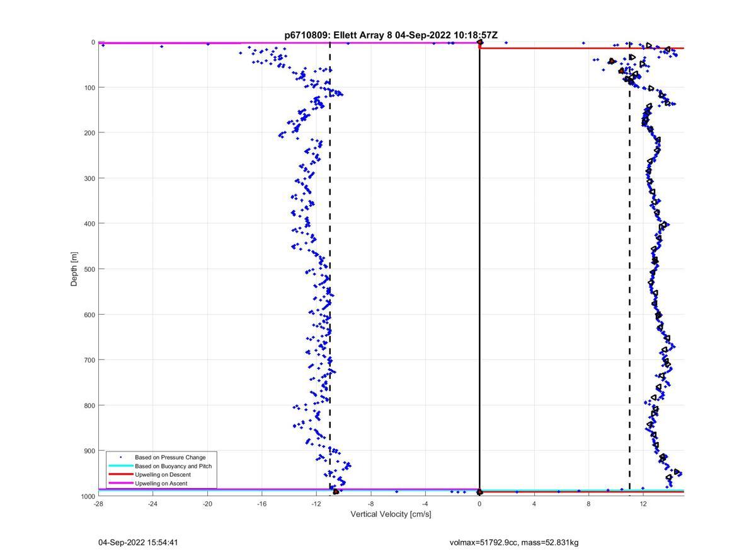The width and height of the screenshot is (756, 558).
Task: Click x-axis tick label '-12'
Action: click(316, 503)
